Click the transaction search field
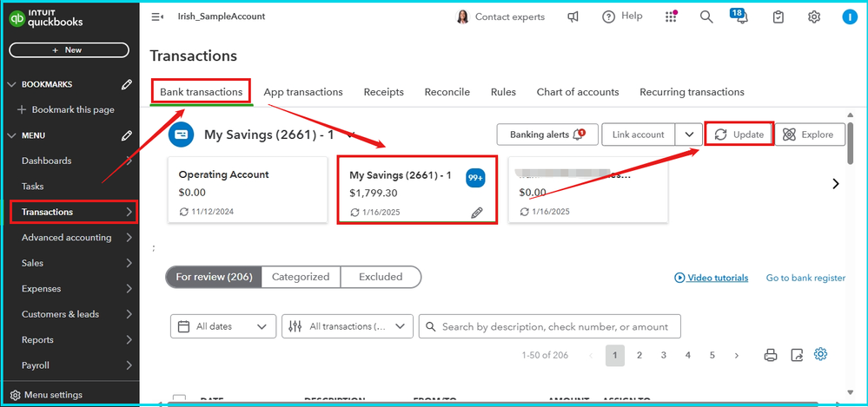 coord(550,327)
